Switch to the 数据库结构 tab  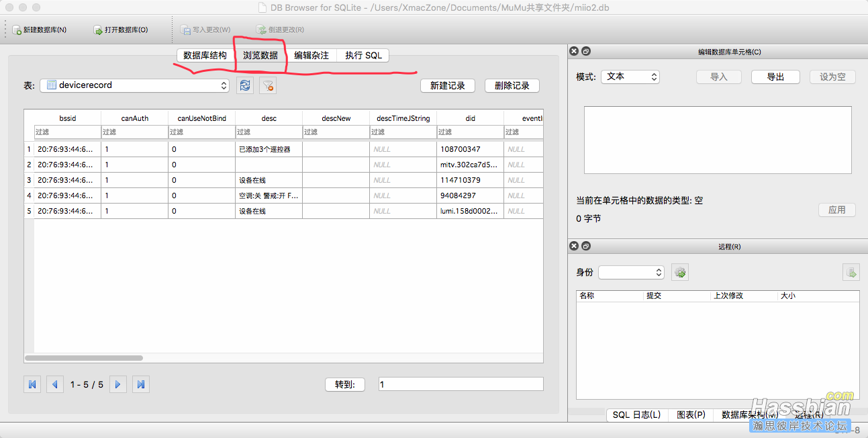pyautogui.click(x=205, y=55)
